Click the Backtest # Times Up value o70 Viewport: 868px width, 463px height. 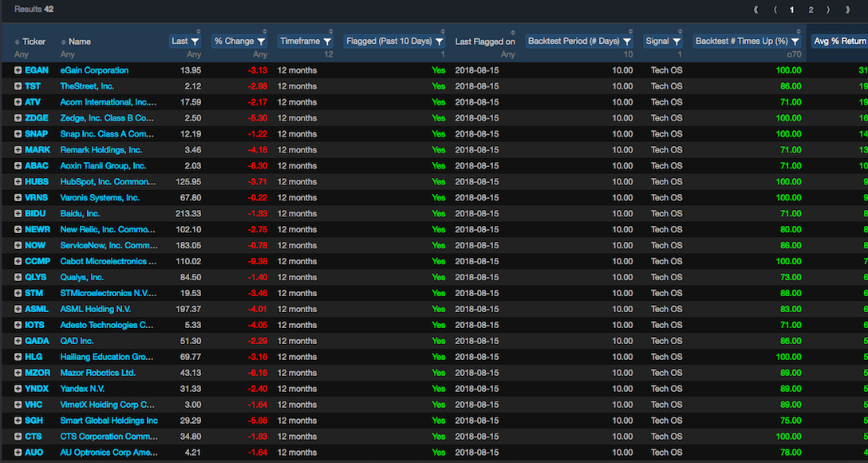coord(795,54)
